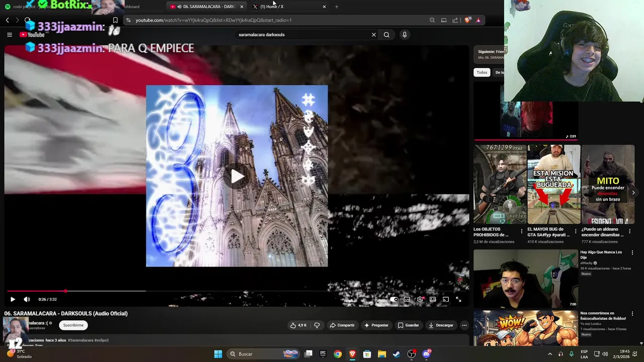This screenshot has height=362, width=644.
Task: Bookmark this page with the bookmark icon
Action: pyautogui.click(x=115, y=20)
